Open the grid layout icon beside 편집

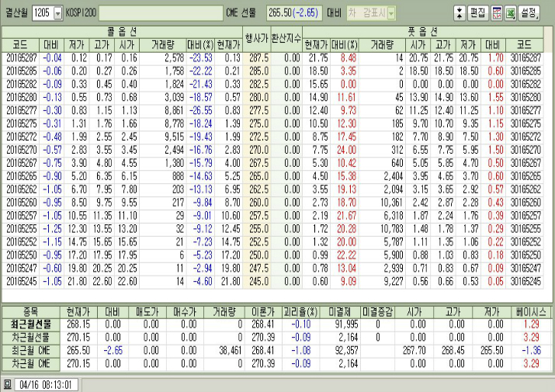pos(497,13)
